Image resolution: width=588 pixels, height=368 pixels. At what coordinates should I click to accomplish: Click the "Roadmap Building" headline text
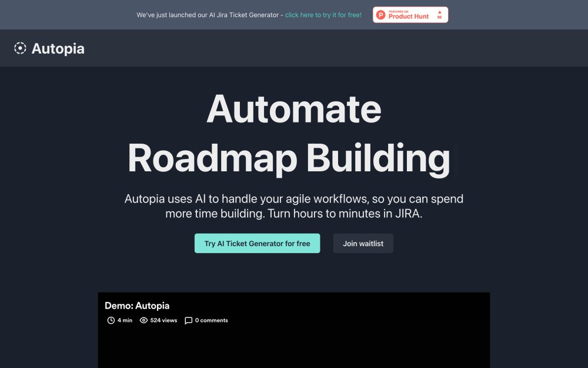tap(289, 158)
